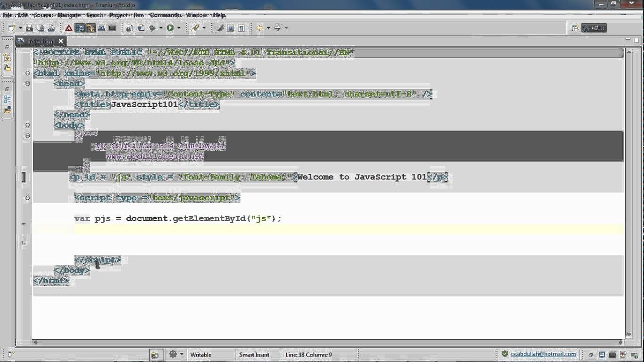Click the red triangle toolbar icon
Screen dimensions: 644x362
coord(69,28)
